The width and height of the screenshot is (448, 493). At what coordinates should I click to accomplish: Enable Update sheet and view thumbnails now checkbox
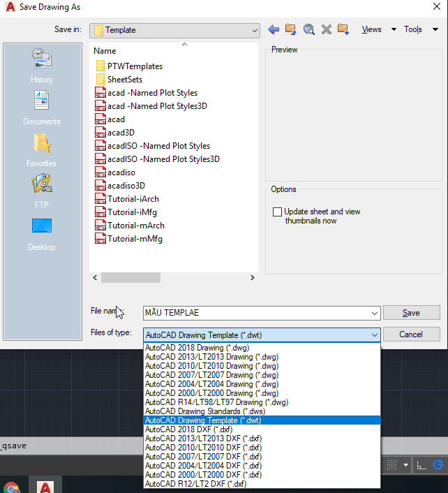pyautogui.click(x=277, y=212)
